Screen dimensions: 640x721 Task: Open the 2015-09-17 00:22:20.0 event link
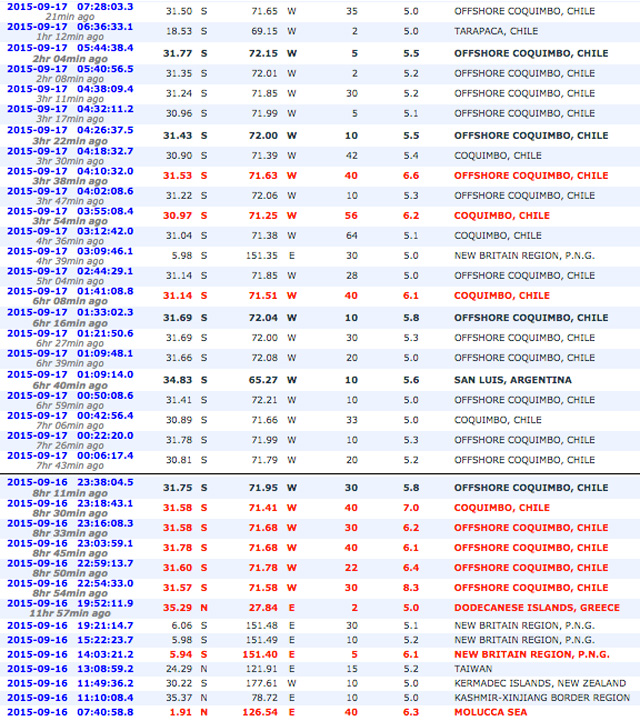70,435
